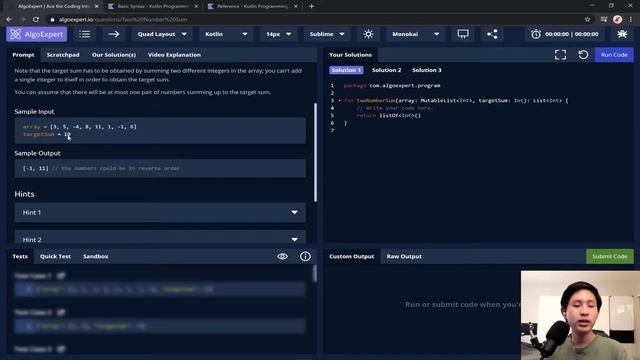The height and width of the screenshot is (360, 640).
Task: Click the prompt panel scrollbar
Action: coord(316,152)
